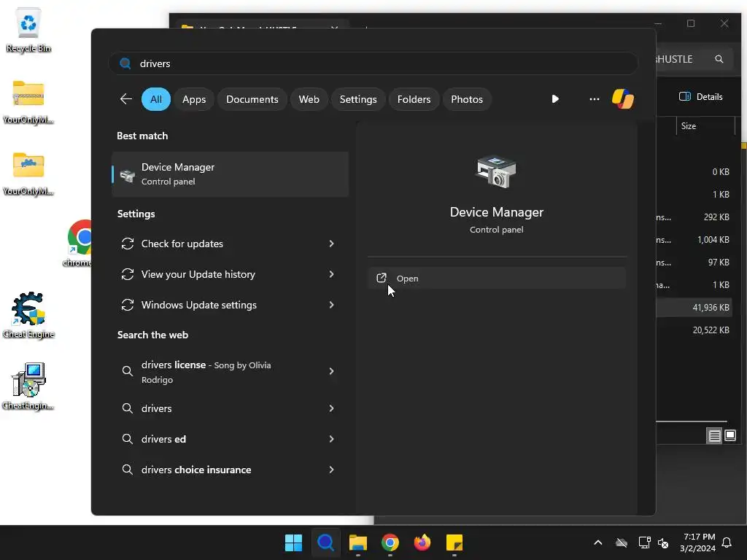Search the web for drivers license
The width and height of the screenshot is (747, 560).
tap(230, 371)
